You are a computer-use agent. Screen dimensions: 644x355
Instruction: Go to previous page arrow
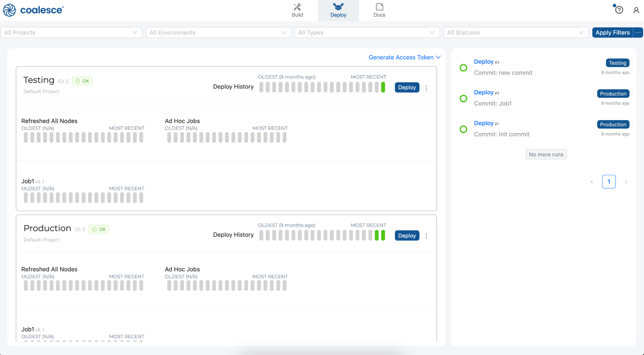[592, 182]
